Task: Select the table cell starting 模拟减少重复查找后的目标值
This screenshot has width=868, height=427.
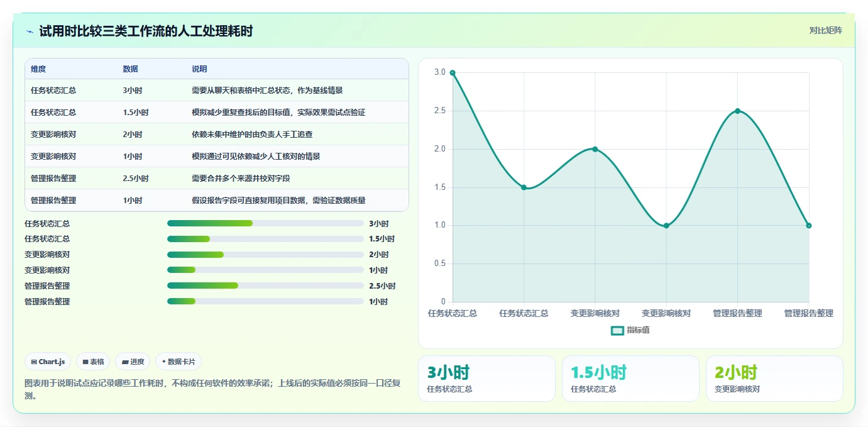Action: point(278,113)
